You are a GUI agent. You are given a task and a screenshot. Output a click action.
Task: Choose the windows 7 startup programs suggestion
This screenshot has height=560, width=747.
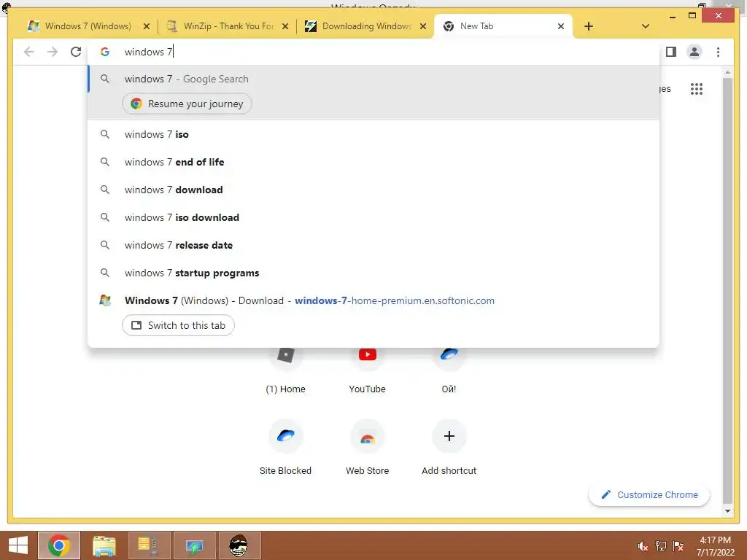(373, 273)
